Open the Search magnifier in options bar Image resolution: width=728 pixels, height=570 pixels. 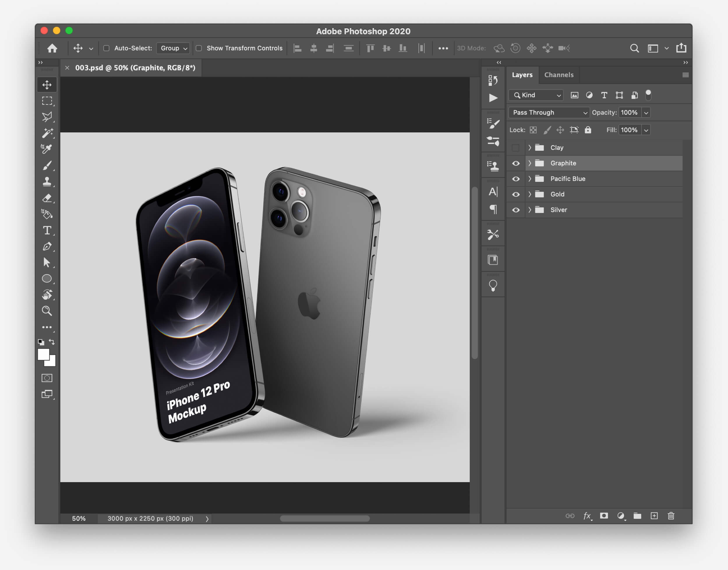point(634,48)
